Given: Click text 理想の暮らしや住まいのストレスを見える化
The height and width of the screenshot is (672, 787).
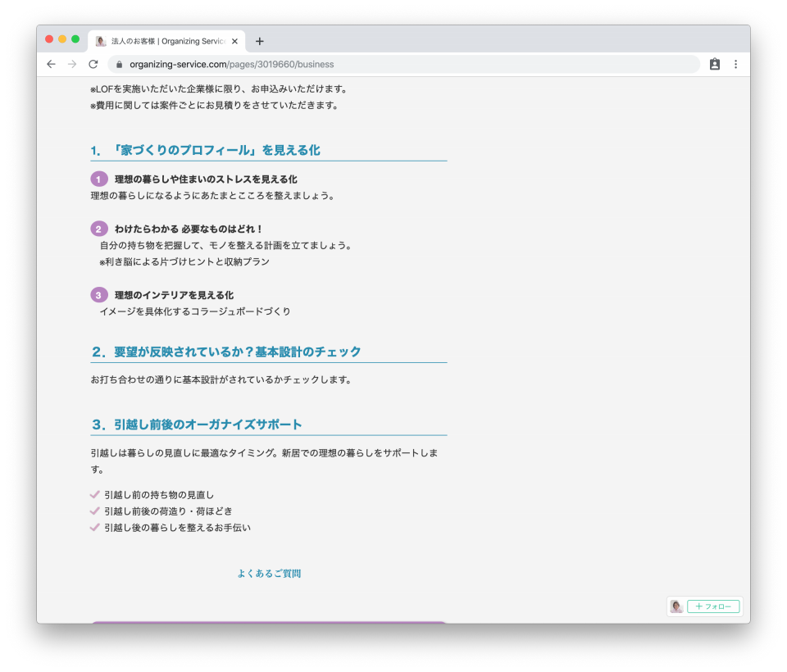Looking at the screenshot, I should click(206, 179).
